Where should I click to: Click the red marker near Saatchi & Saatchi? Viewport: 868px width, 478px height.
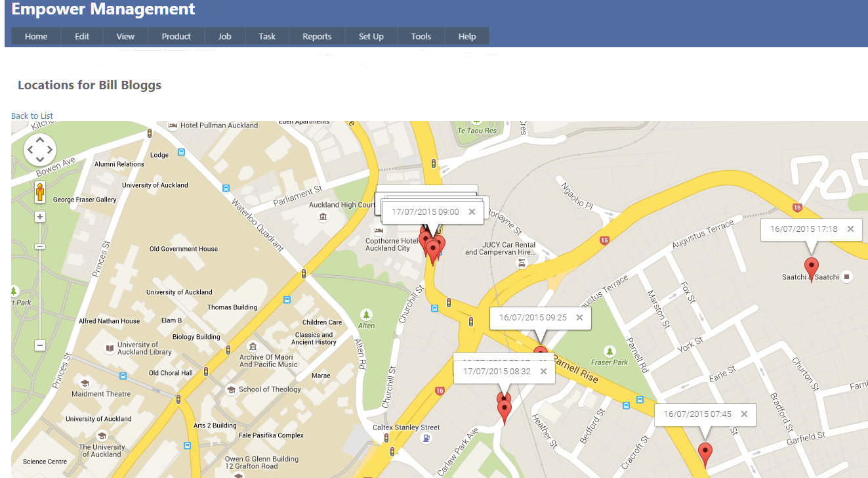click(x=812, y=269)
